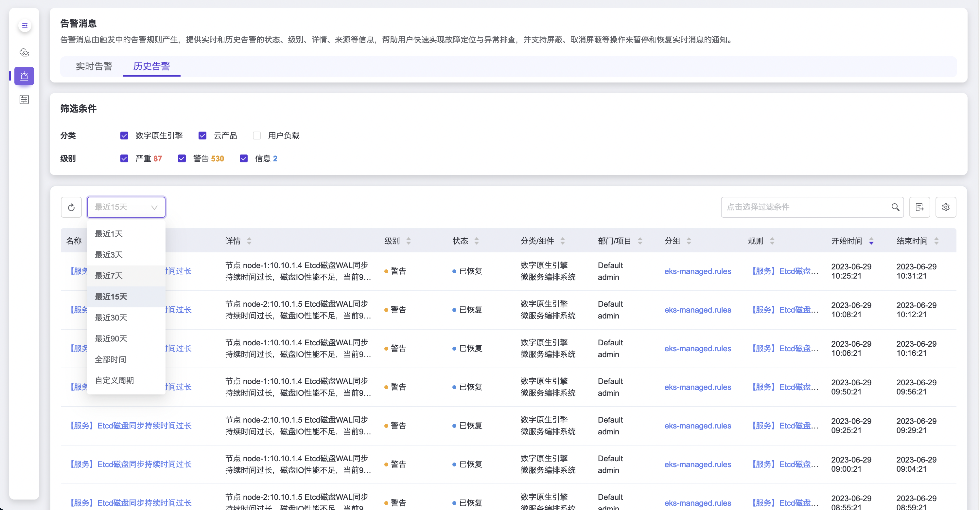This screenshot has height=510, width=980.
Task: Open the alarm bell sidebar icon
Action: [x=24, y=76]
